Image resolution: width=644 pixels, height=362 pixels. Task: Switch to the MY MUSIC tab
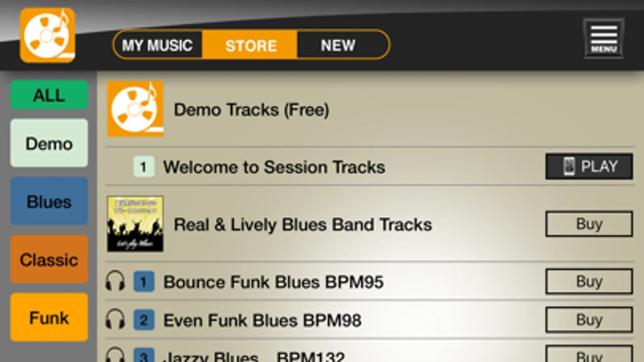tap(157, 45)
